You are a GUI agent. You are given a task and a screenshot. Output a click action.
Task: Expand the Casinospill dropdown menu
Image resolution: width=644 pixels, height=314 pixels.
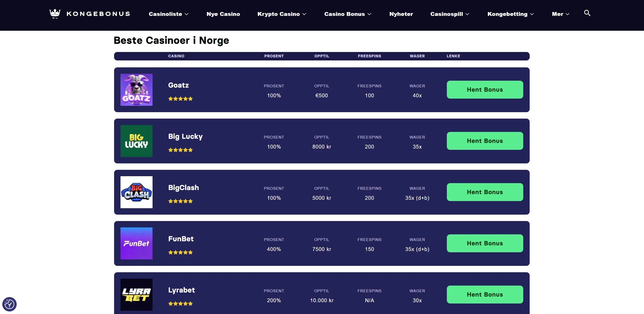450,14
